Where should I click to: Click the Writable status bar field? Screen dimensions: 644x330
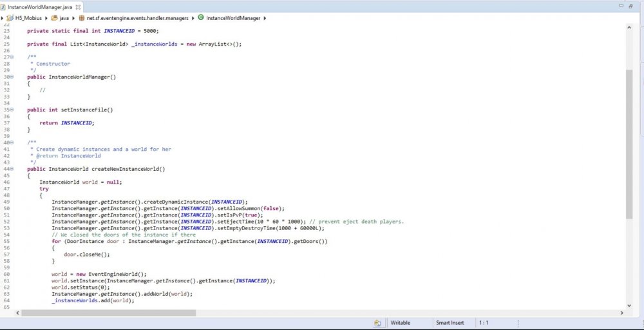400,322
